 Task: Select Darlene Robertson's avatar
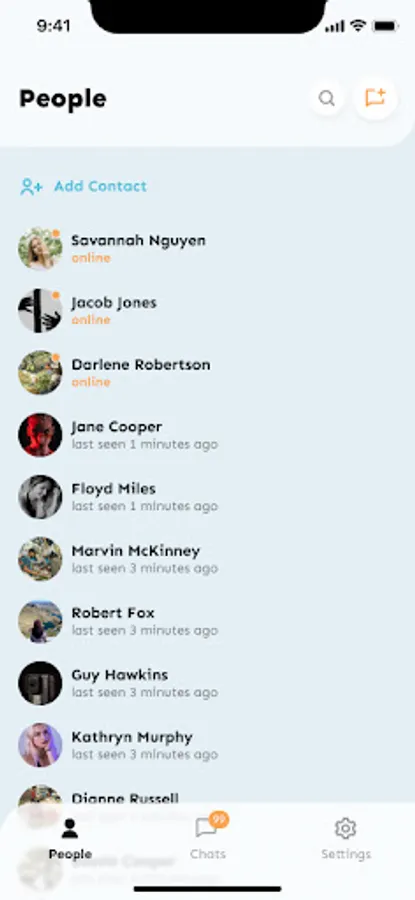coord(40,373)
